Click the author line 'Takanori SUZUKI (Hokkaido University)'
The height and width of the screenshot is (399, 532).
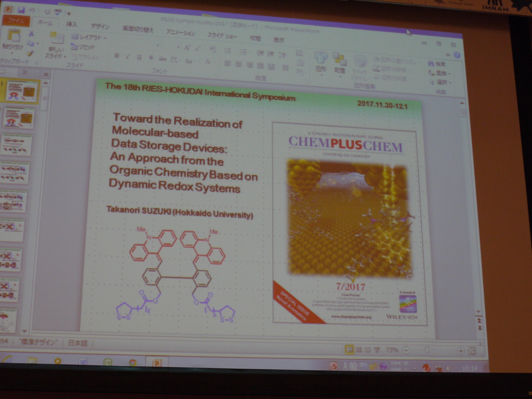(180, 212)
